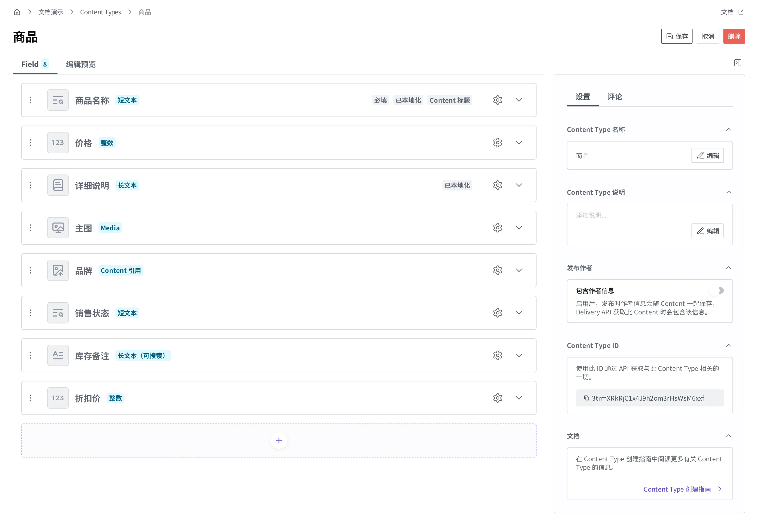Click content reference icon of 品牌
Image resolution: width=758 pixels, height=532 pixels.
pos(58,270)
